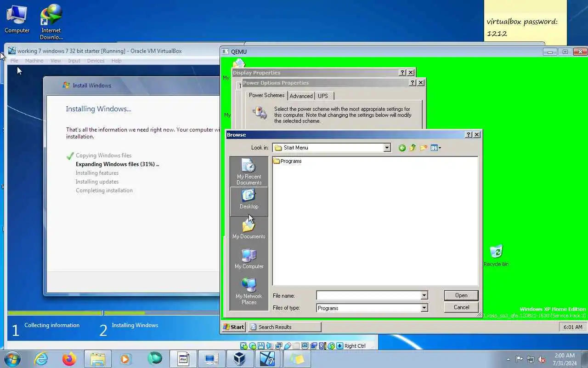Click the XP taskbar clock 6:01 AM

[572, 327]
